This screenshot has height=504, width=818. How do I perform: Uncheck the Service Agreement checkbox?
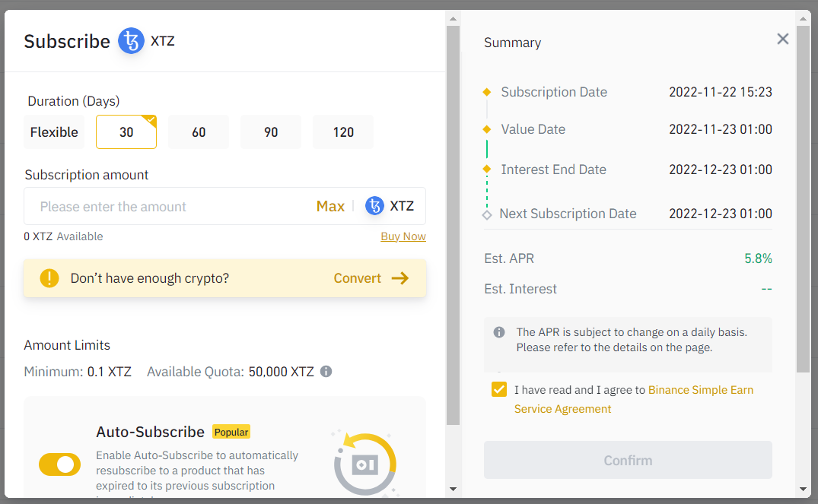point(499,388)
